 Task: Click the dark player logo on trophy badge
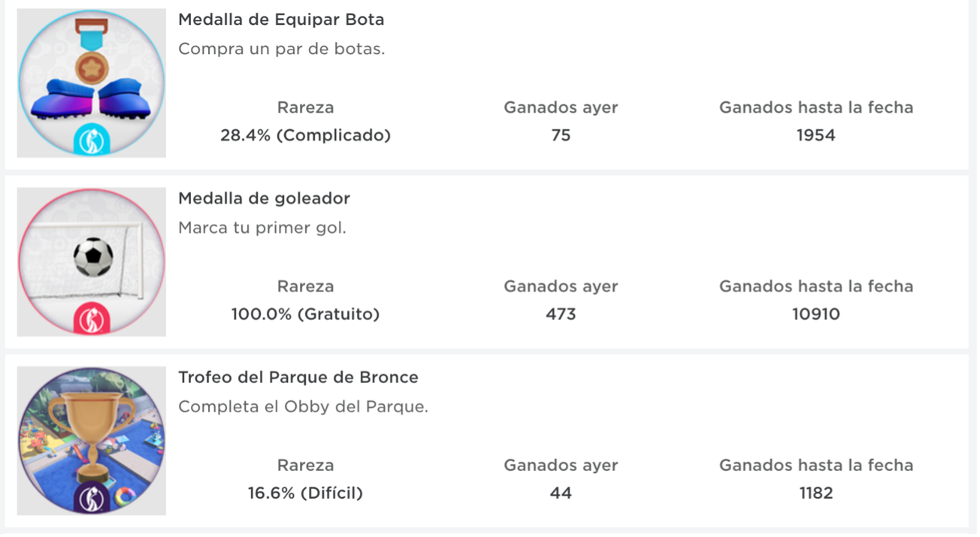click(92, 498)
